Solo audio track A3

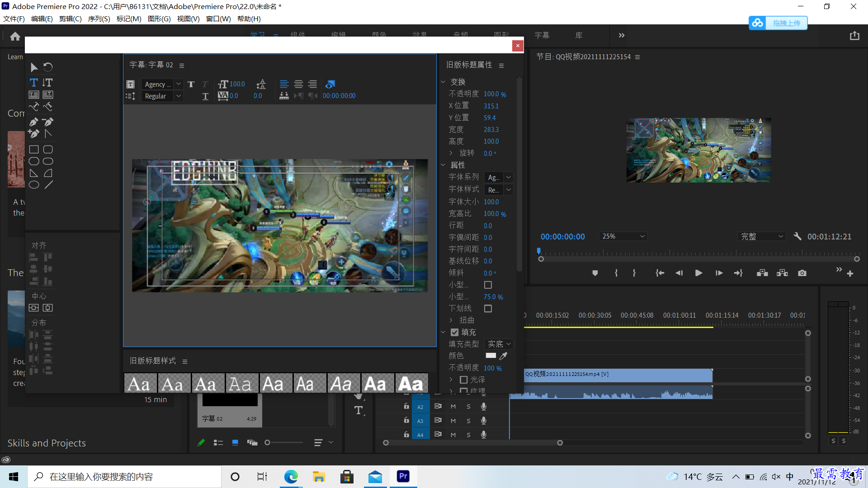[468, 421]
